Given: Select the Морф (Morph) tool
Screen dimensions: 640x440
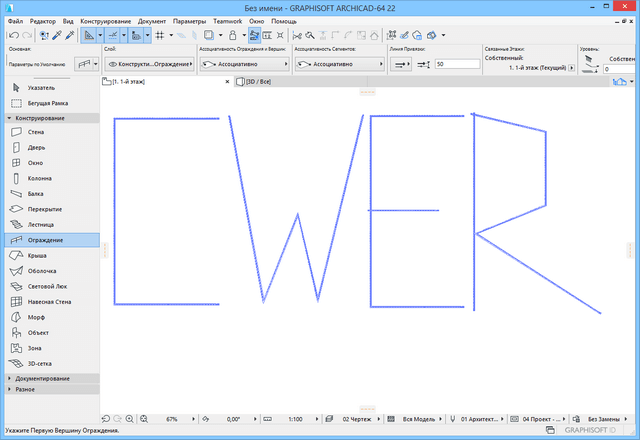Looking at the screenshot, I should click(x=36, y=317).
